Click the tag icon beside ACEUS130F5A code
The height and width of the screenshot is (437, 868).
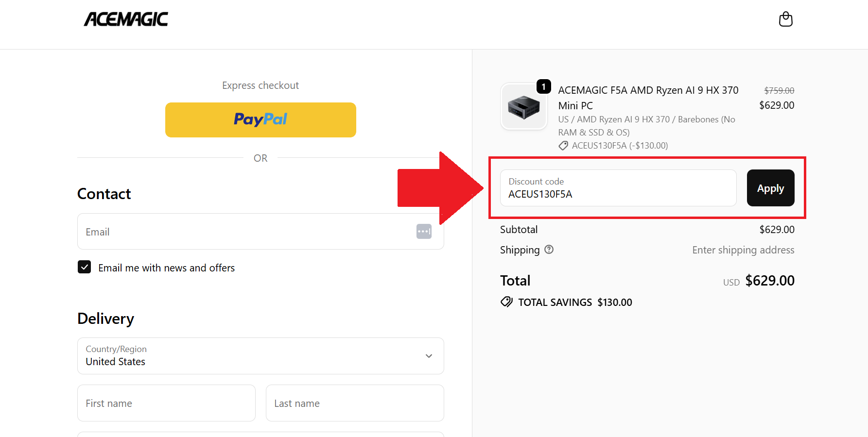pyautogui.click(x=563, y=145)
